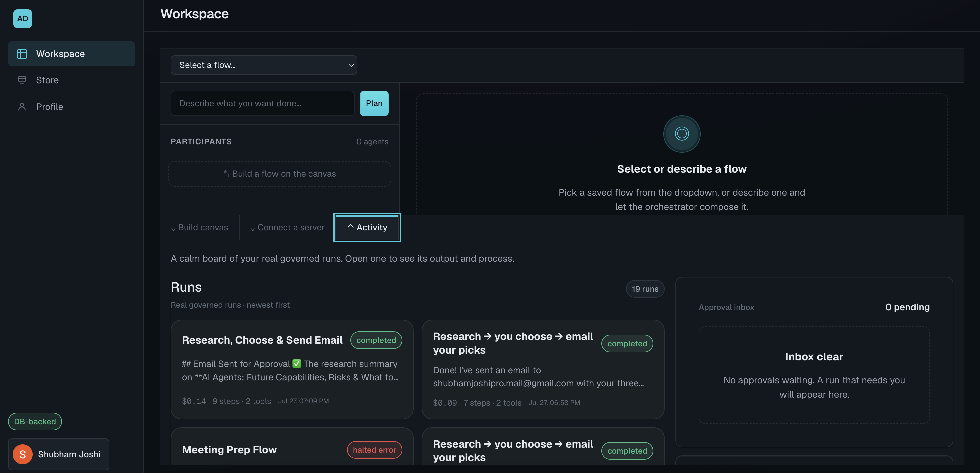Click the 7 steps · 2 tools text
This screenshot has width=980, height=473.
pos(492,403)
